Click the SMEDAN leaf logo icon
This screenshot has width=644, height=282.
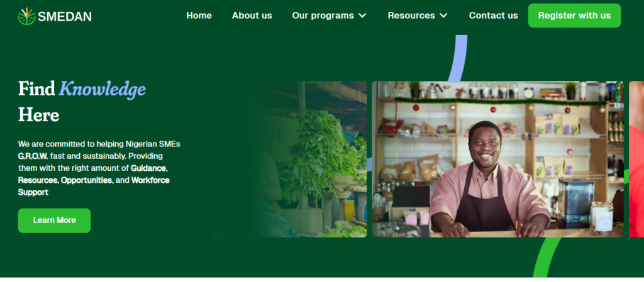[x=26, y=16]
